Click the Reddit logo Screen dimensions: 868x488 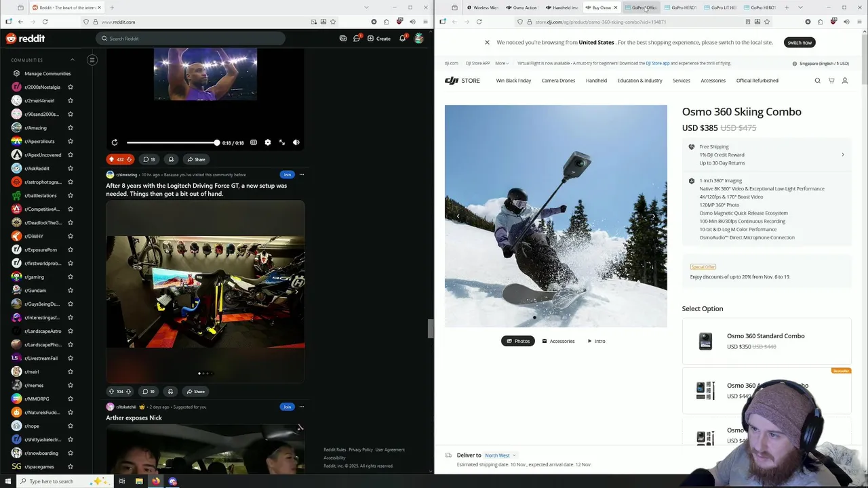pyautogui.click(x=25, y=39)
